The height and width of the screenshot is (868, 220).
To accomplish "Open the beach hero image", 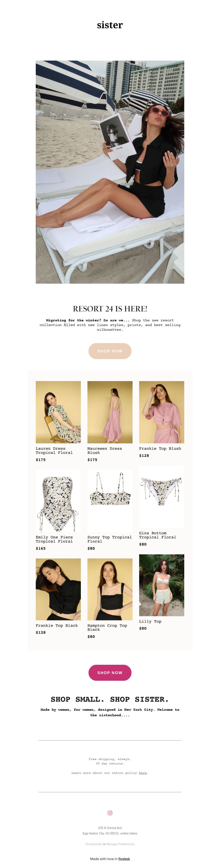I will click(x=110, y=172).
